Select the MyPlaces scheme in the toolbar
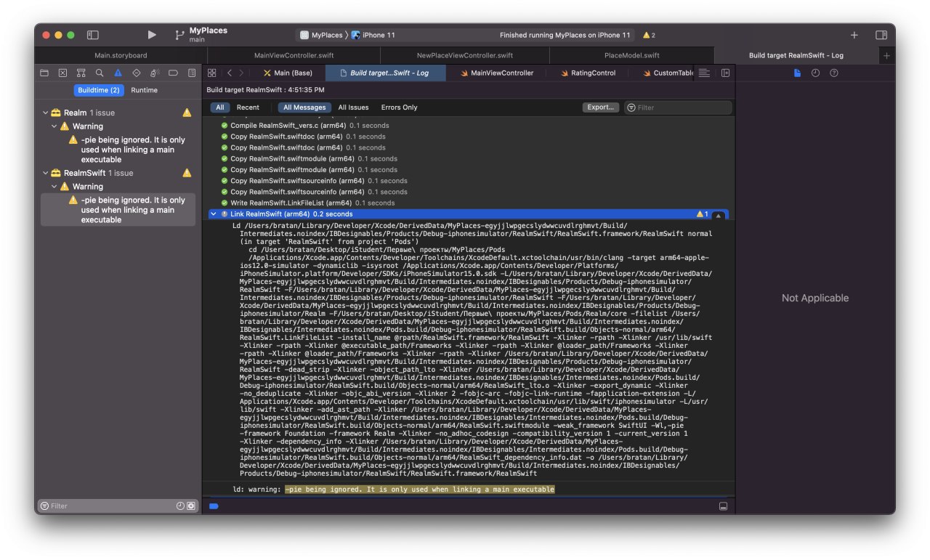Viewport: 930px width, 560px height. [322, 35]
